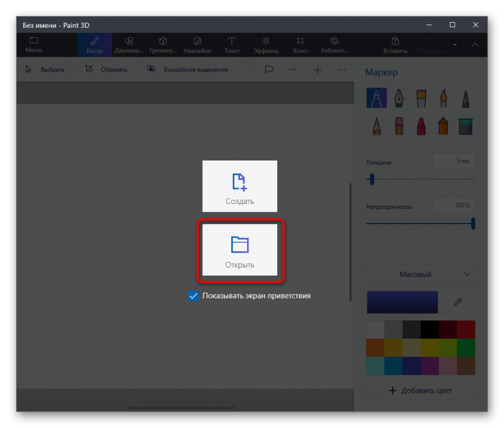Click the Толщина slider handle
Screen dimensions: 504x428
click(372, 179)
